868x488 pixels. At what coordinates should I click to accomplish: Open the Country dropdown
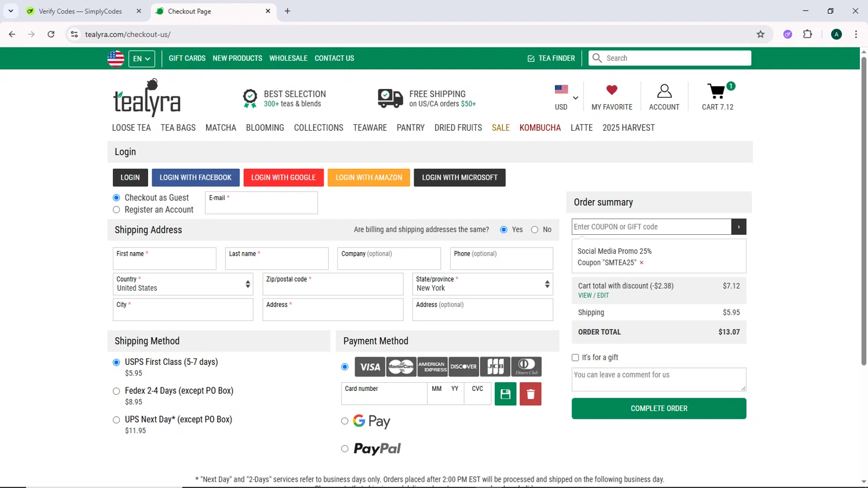click(x=183, y=284)
